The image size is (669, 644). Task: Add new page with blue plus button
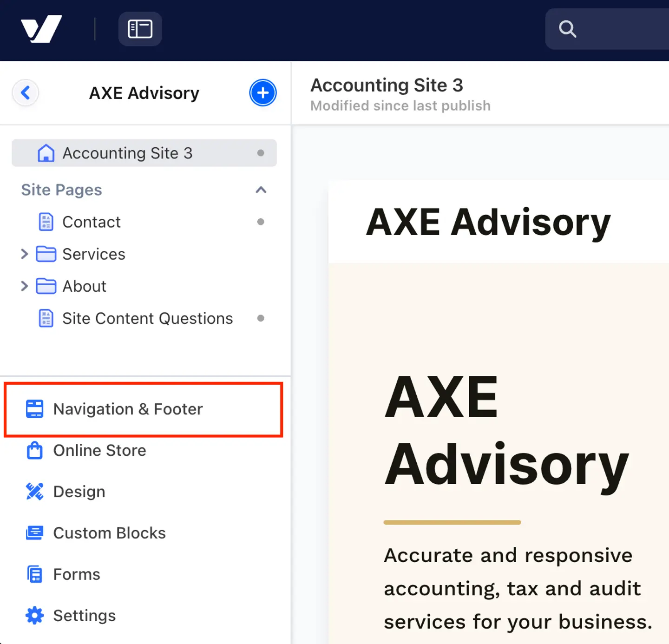262,92
